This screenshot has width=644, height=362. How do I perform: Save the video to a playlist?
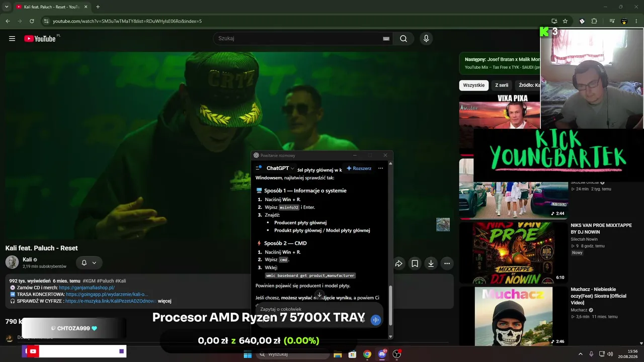point(415,263)
